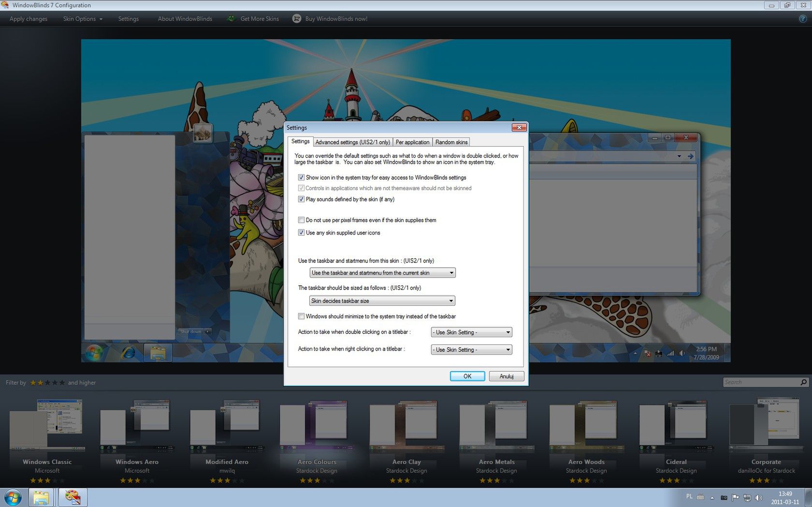Select the Aero Metals skin thumbnail
This screenshot has width=812, height=507.
point(496,426)
